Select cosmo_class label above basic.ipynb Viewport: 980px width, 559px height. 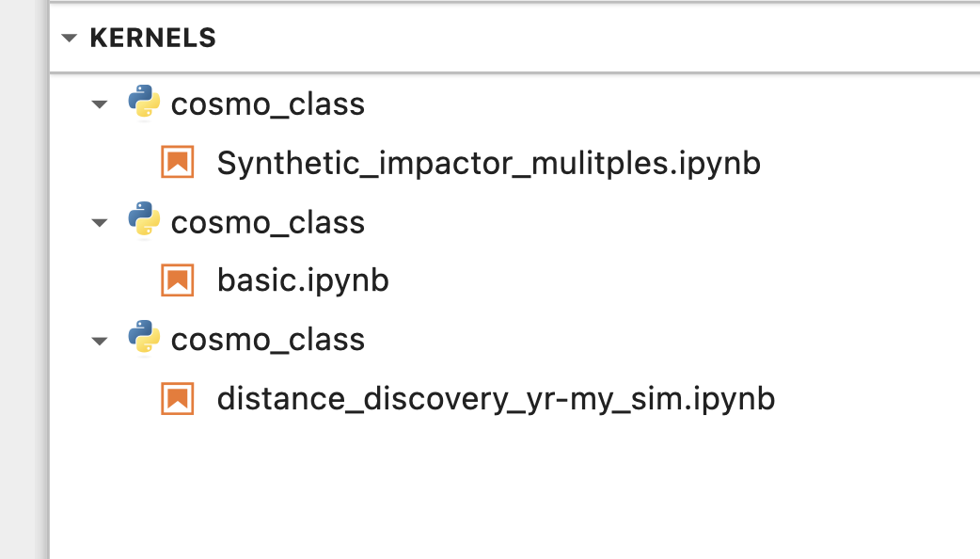[x=267, y=222]
